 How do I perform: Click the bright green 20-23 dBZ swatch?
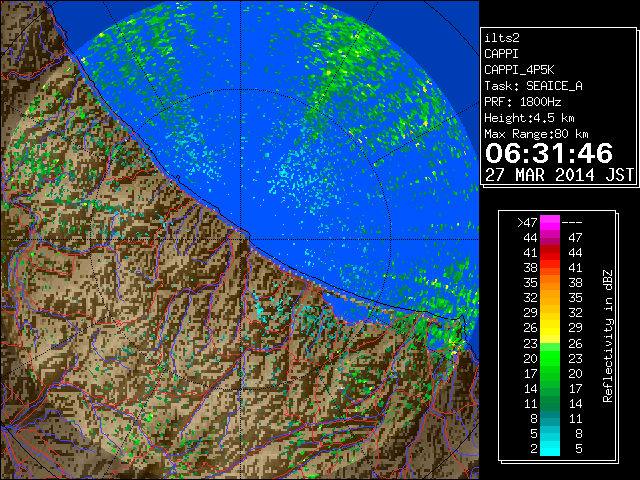(550, 358)
